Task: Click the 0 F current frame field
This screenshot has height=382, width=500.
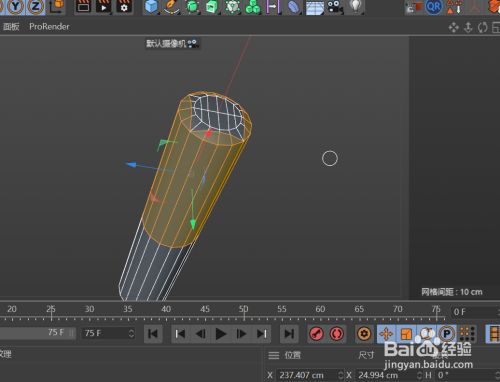Action: point(475,312)
